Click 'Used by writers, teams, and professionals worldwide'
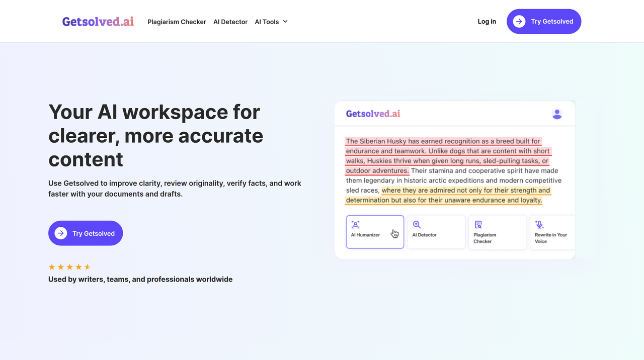Image resolution: width=644 pixels, height=360 pixels. tap(140, 279)
